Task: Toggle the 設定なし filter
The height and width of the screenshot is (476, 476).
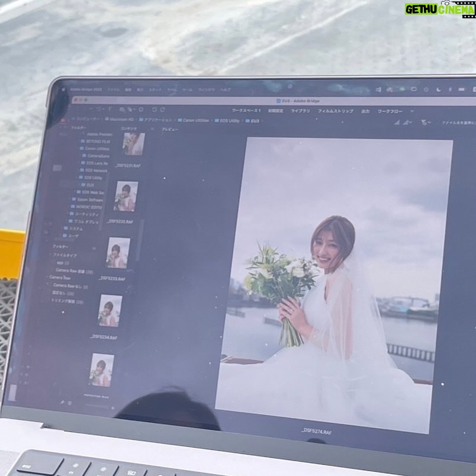Action: 63,294
